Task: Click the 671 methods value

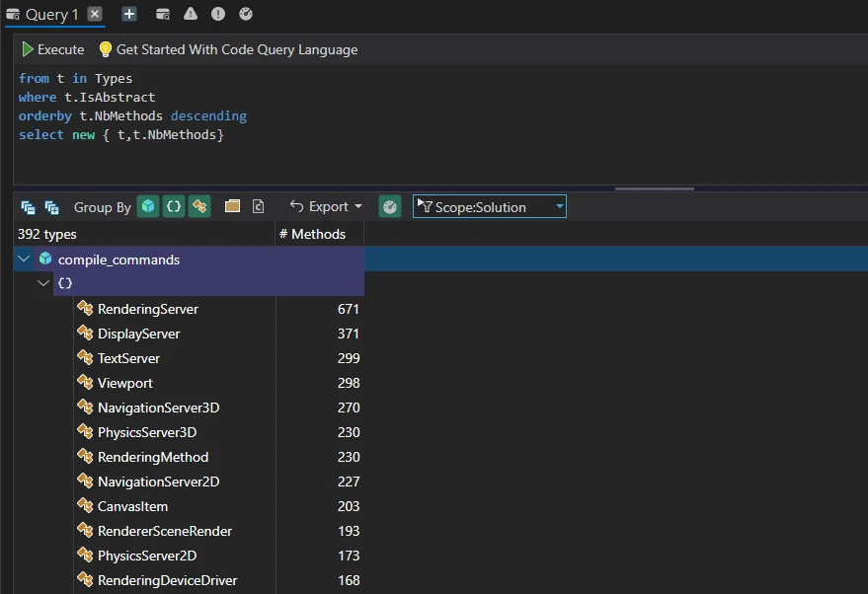Action: [349, 309]
